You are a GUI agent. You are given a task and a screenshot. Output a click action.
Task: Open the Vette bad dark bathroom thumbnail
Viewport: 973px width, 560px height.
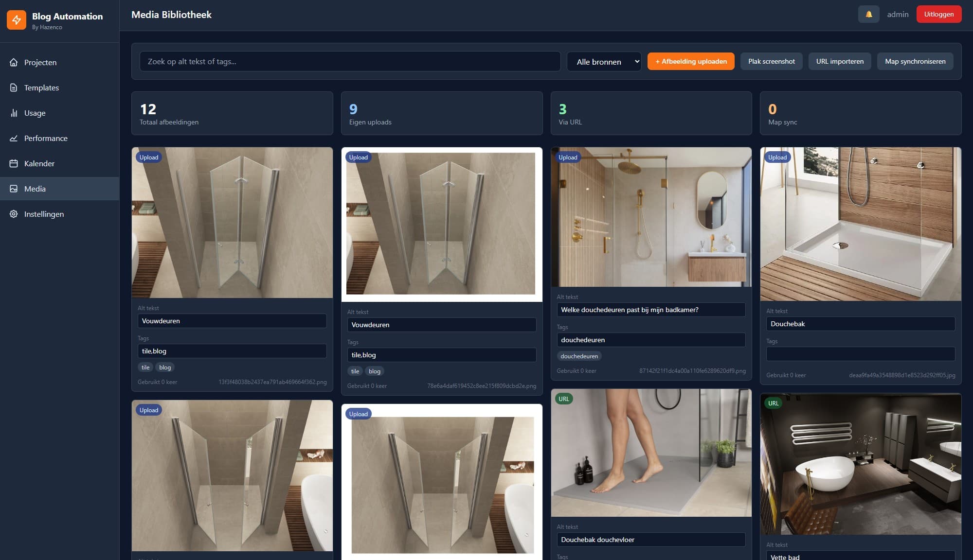(861, 464)
